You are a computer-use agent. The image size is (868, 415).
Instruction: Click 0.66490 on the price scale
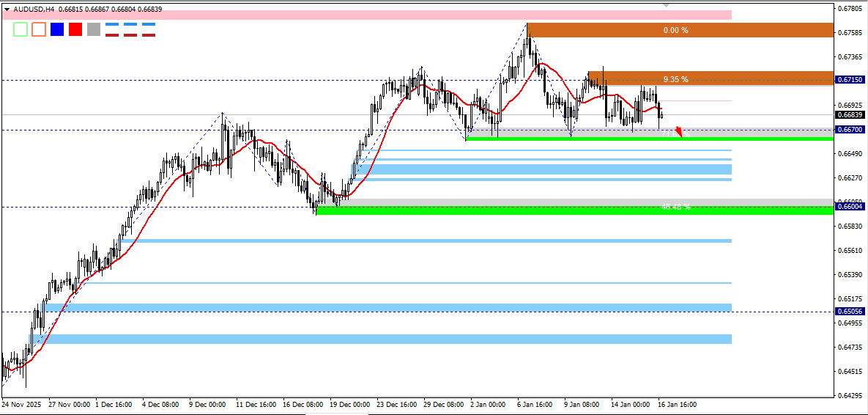pos(850,153)
